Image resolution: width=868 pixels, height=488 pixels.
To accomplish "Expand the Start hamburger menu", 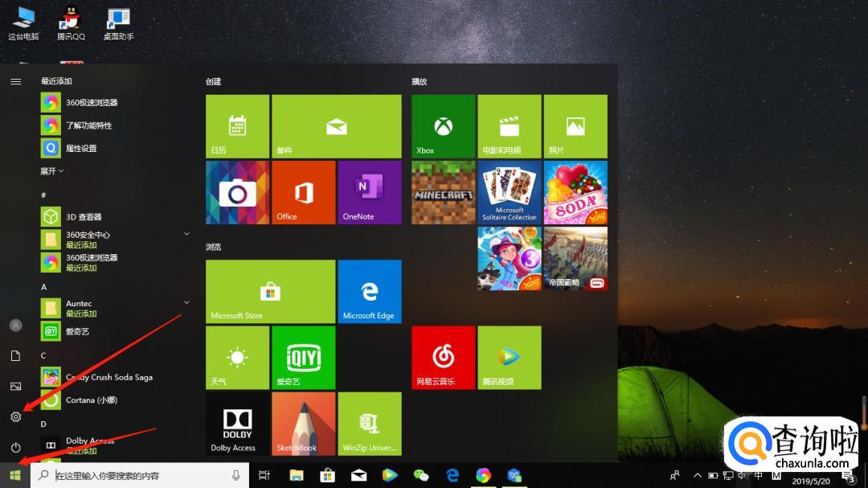I will [x=15, y=81].
